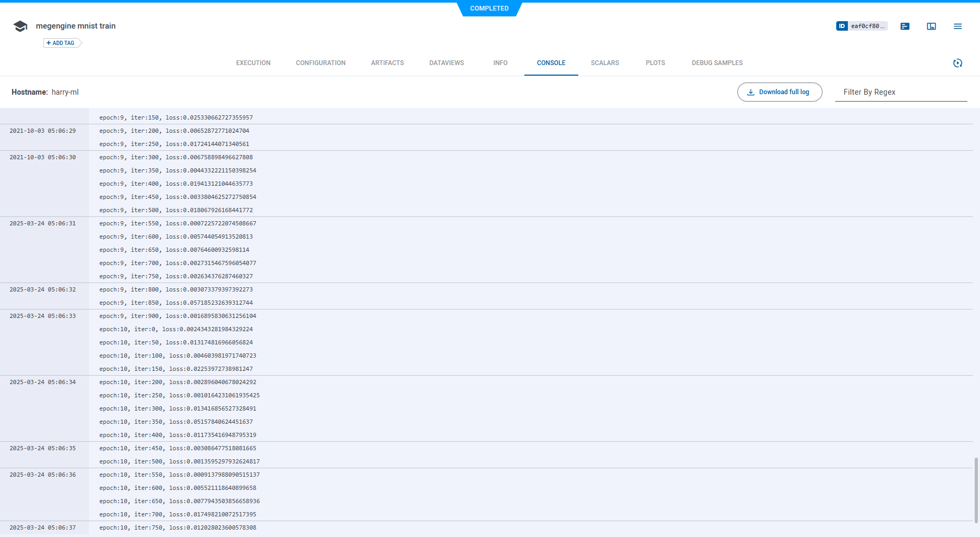Click the console log vertical scrollbar
980x537 pixels.
pos(976,490)
